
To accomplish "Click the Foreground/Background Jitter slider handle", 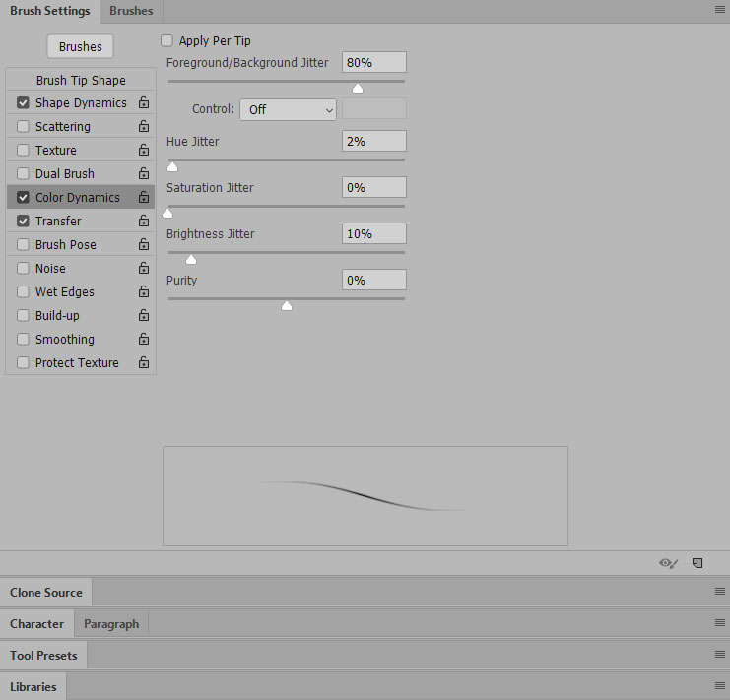I will click(357, 89).
